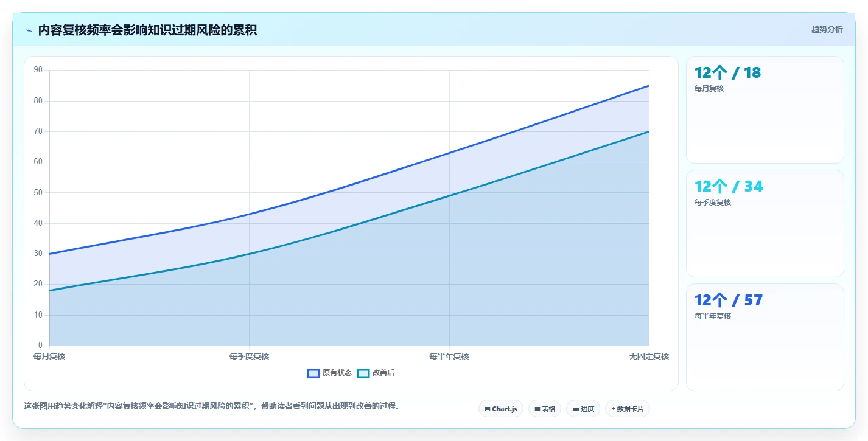Select the Chart.js tag pill
Viewport: 868px width, 441px height.
(x=500, y=409)
